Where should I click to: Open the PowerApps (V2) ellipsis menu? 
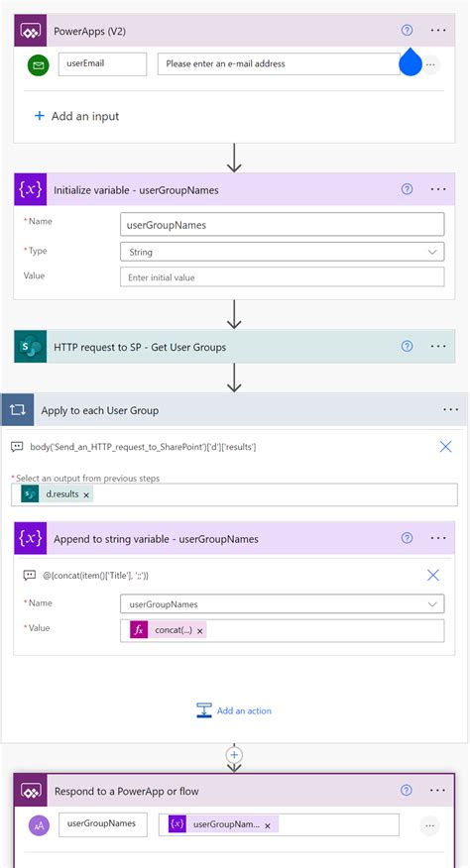(x=438, y=31)
